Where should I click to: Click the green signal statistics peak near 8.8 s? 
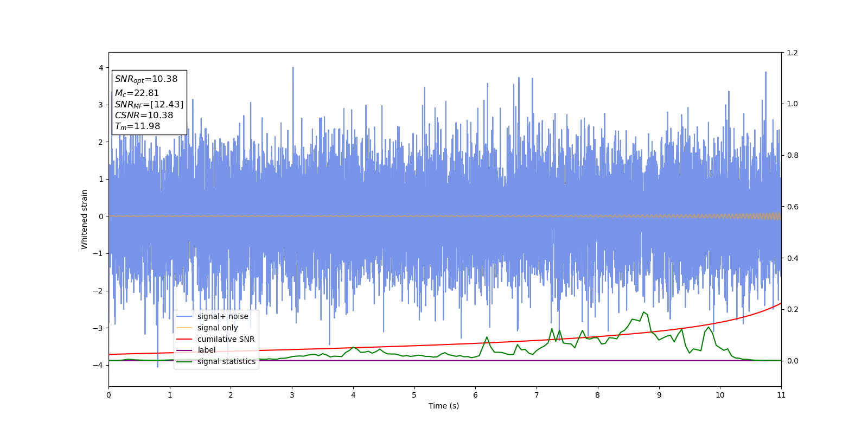(x=643, y=312)
